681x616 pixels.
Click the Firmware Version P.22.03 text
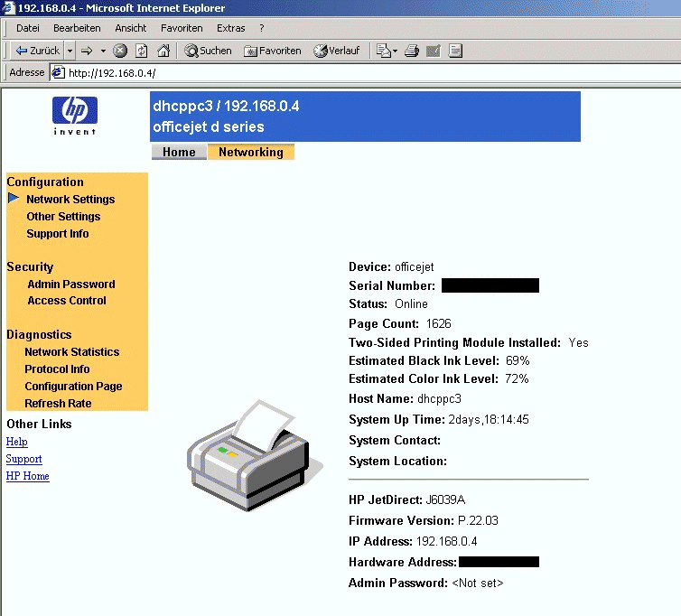click(x=424, y=521)
